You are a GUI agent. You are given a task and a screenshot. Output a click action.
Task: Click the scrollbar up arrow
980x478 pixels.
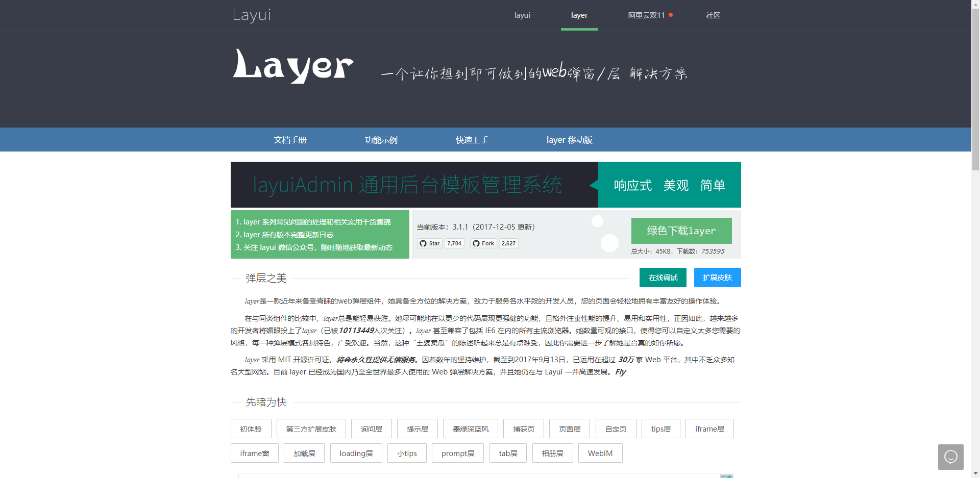(x=975, y=4)
